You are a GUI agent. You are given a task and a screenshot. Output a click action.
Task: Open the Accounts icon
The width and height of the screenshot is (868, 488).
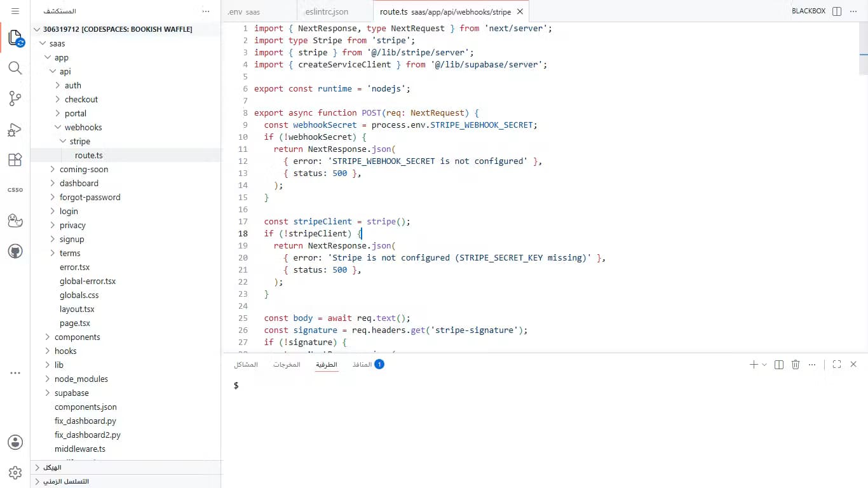15,442
